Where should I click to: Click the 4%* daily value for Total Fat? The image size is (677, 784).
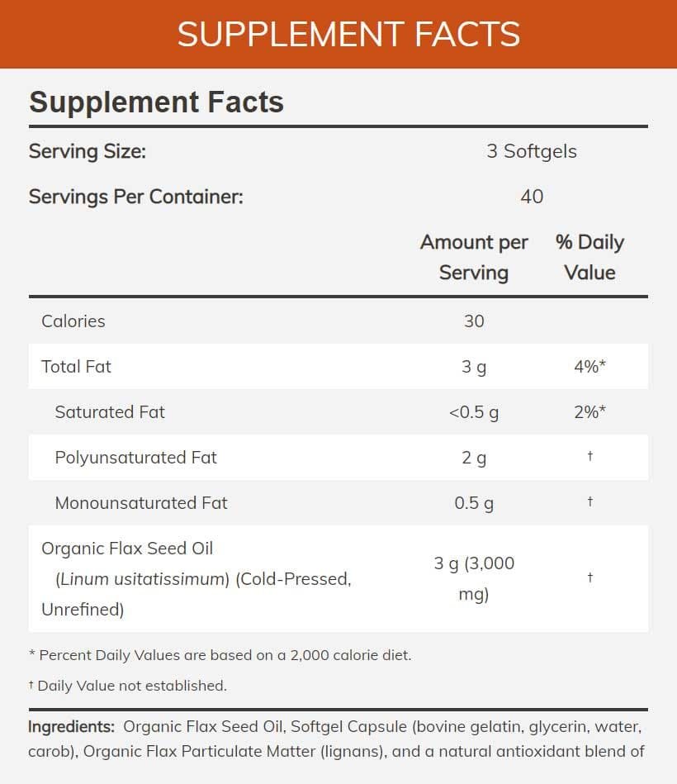[x=589, y=367]
